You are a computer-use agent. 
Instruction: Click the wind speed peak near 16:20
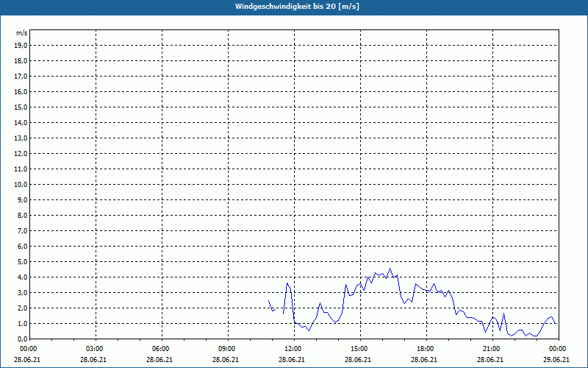pyautogui.click(x=390, y=269)
